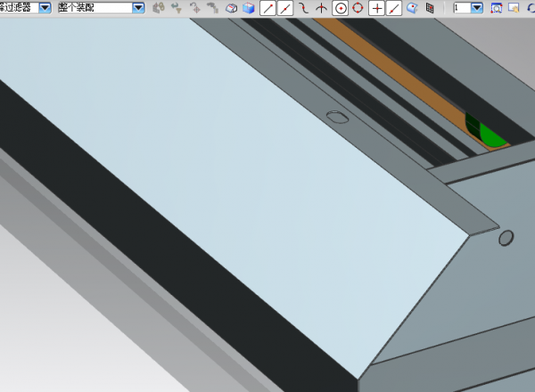The height and width of the screenshot is (392, 535).
Task: Toggle the Point on Face snap option
Action: tap(412, 8)
